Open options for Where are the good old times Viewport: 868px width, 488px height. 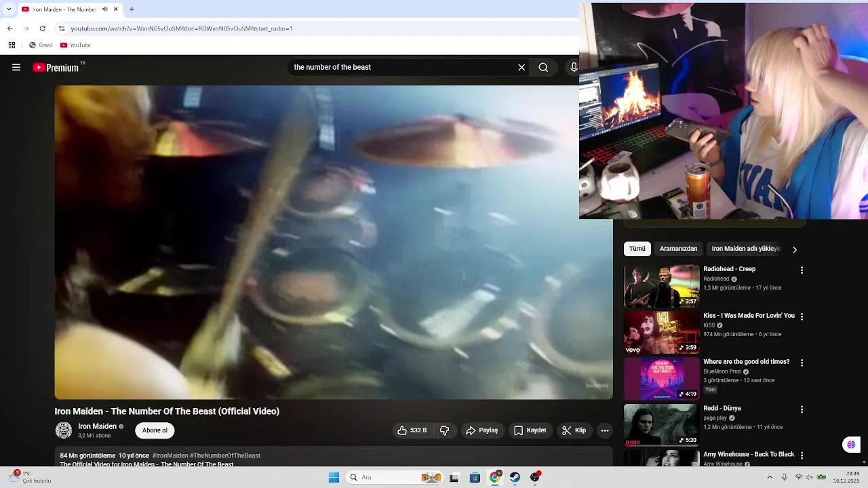pos(802,363)
